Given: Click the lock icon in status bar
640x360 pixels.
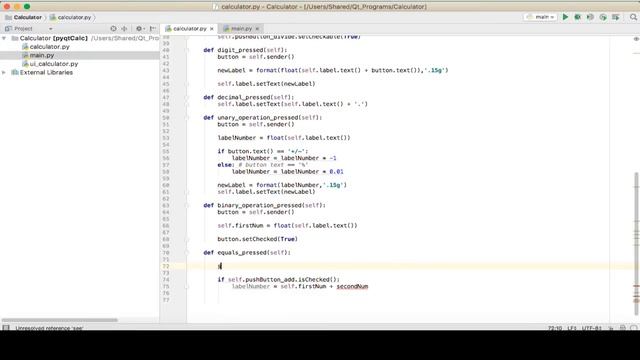Looking at the screenshot, I should [611, 328].
